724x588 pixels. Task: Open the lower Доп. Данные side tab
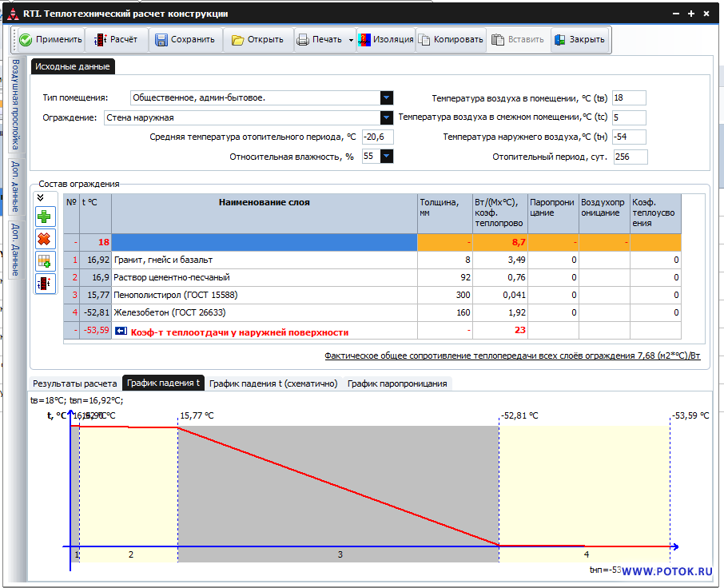click(15, 250)
